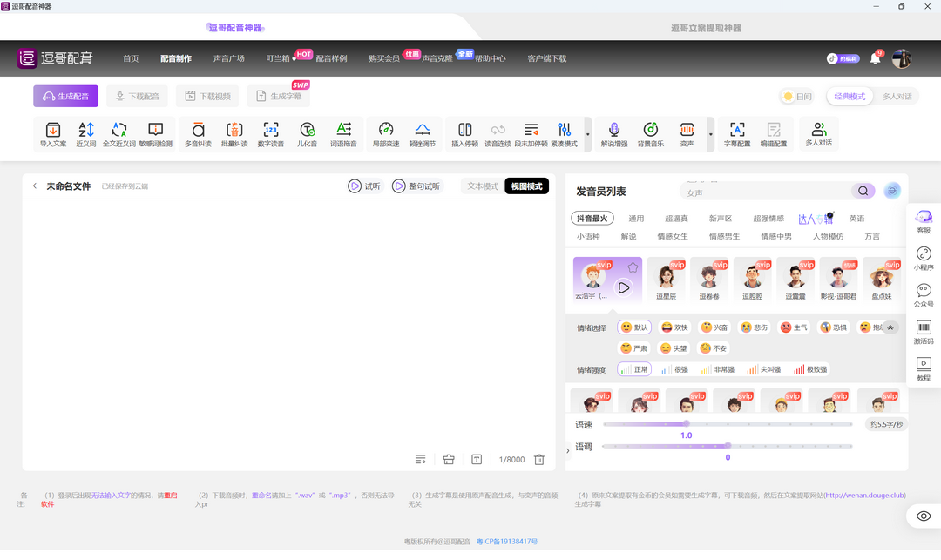Toggle 日间 day mode
The width and height of the screenshot is (941, 560).
pyautogui.click(x=795, y=96)
